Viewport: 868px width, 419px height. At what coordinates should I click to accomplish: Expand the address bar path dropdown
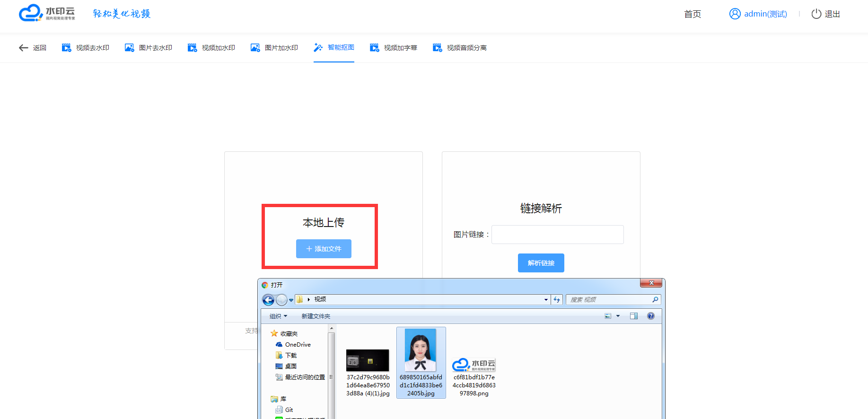(546, 300)
